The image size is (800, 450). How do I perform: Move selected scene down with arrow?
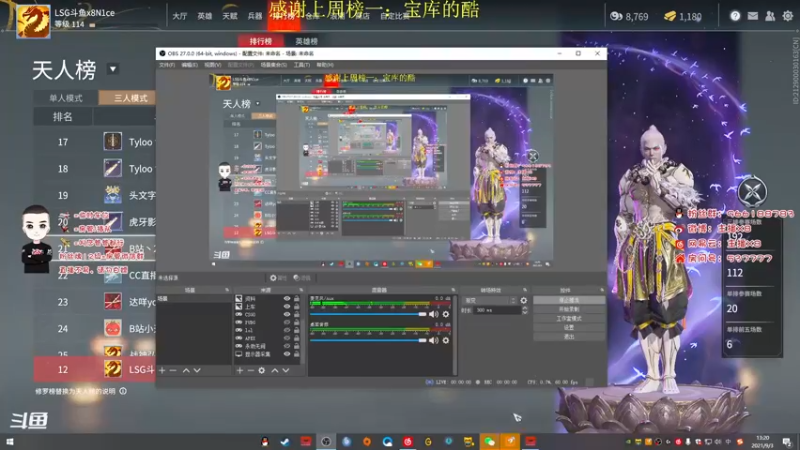pyautogui.click(x=197, y=370)
